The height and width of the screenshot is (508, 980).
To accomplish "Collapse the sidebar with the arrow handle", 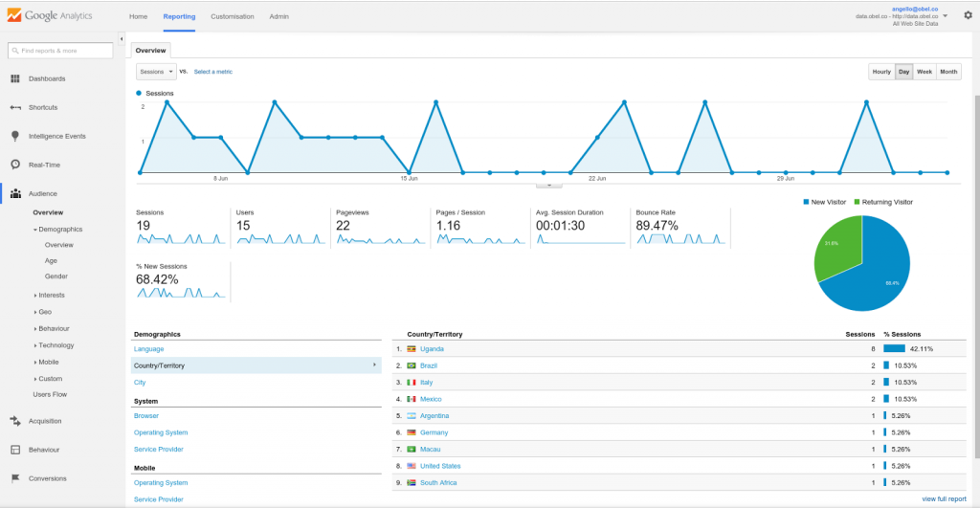I will tap(122, 38).
